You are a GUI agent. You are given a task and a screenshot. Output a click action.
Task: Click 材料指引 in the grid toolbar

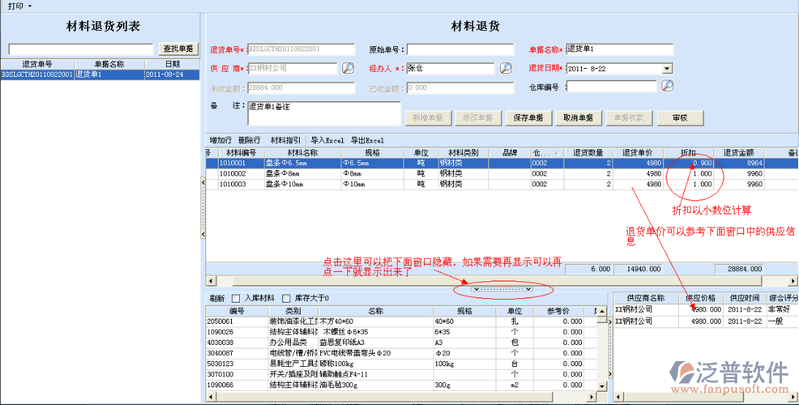pos(285,140)
